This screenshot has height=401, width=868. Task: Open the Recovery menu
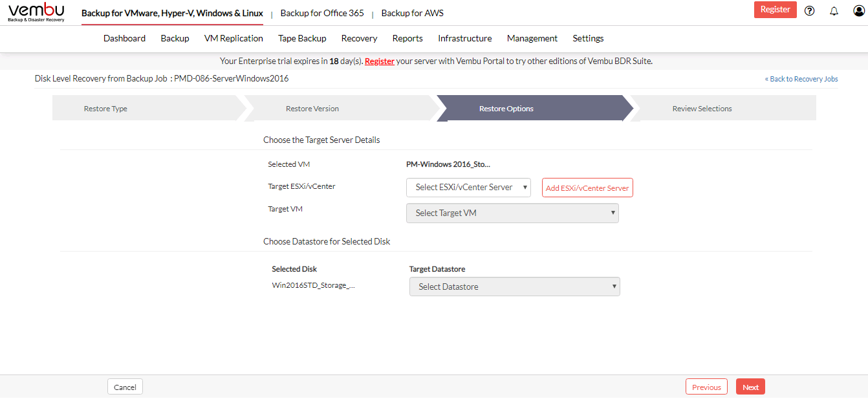(x=359, y=38)
